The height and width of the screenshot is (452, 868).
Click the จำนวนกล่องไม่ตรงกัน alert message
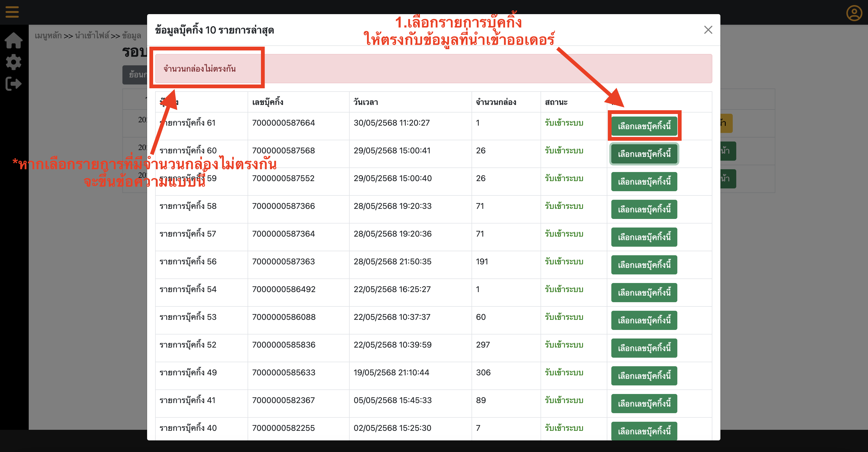click(199, 69)
